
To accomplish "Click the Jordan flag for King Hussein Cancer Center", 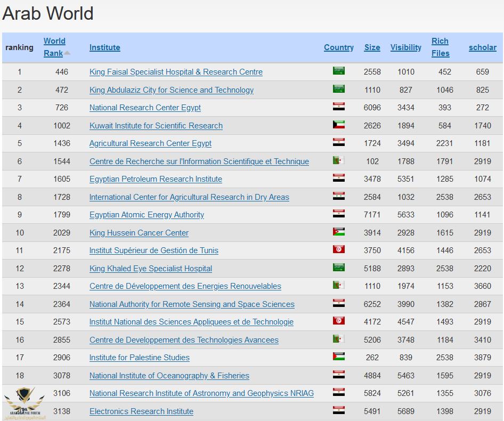I will (339, 231).
